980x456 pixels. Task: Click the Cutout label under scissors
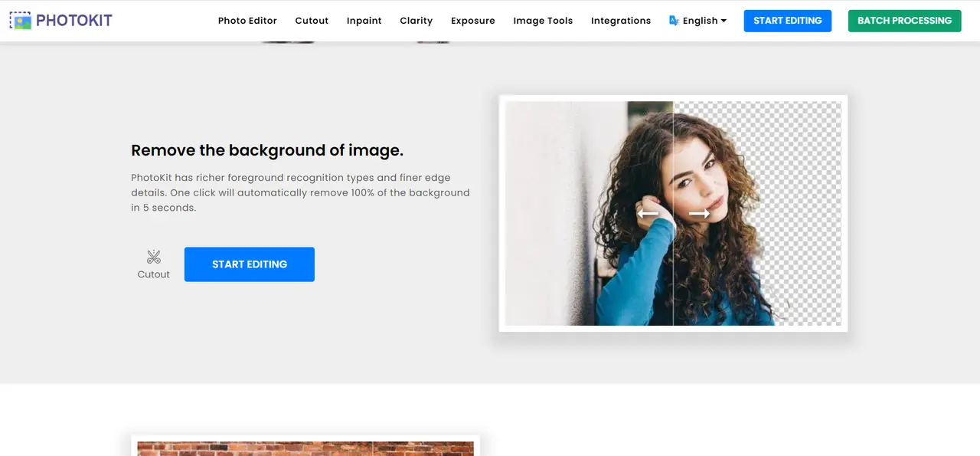(x=154, y=274)
